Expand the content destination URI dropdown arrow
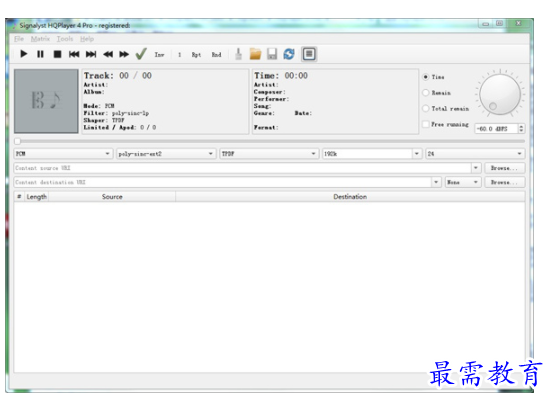This screenshot has height=405, width=551. [x=436, y=182]
